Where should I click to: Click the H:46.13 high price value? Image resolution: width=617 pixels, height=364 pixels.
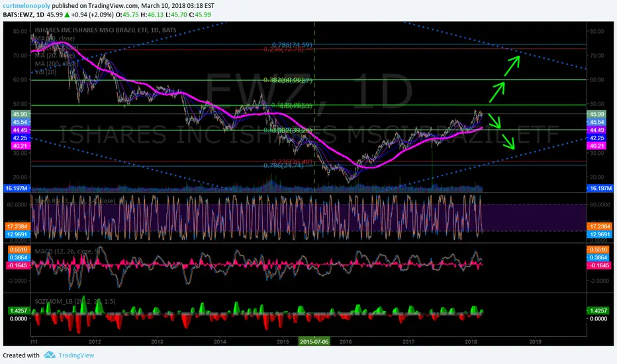point(152,15)
